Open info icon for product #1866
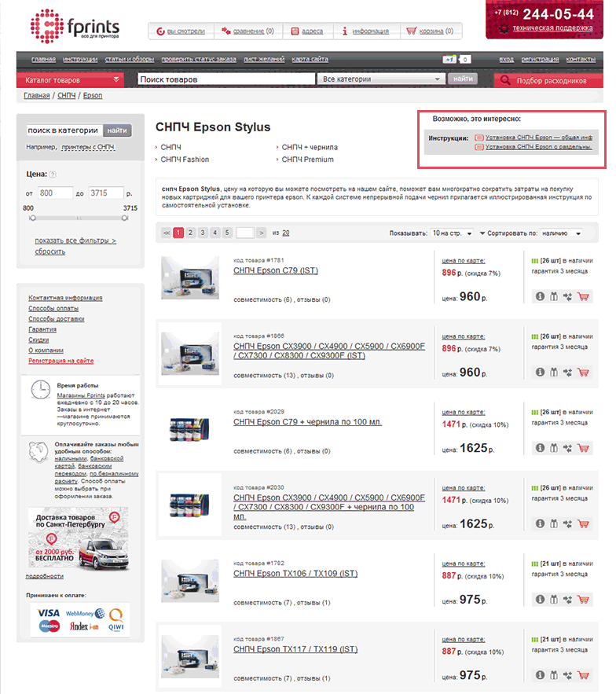Image resolution: width=616 pixels, height=694 pixels. click(540, 373)
